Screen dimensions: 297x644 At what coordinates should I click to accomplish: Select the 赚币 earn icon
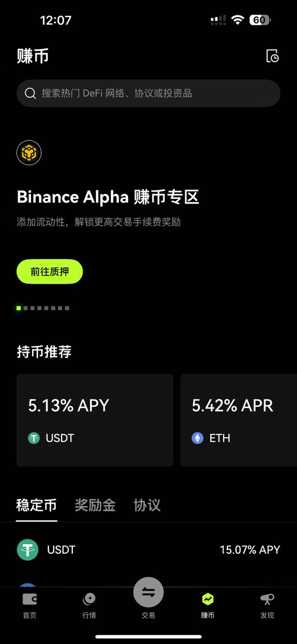point(207,599)
